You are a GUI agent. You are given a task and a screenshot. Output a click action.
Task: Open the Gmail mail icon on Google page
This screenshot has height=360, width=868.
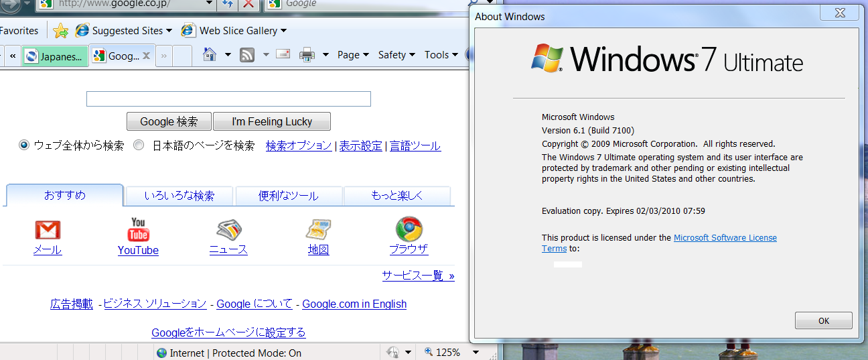tap(48, 230)
